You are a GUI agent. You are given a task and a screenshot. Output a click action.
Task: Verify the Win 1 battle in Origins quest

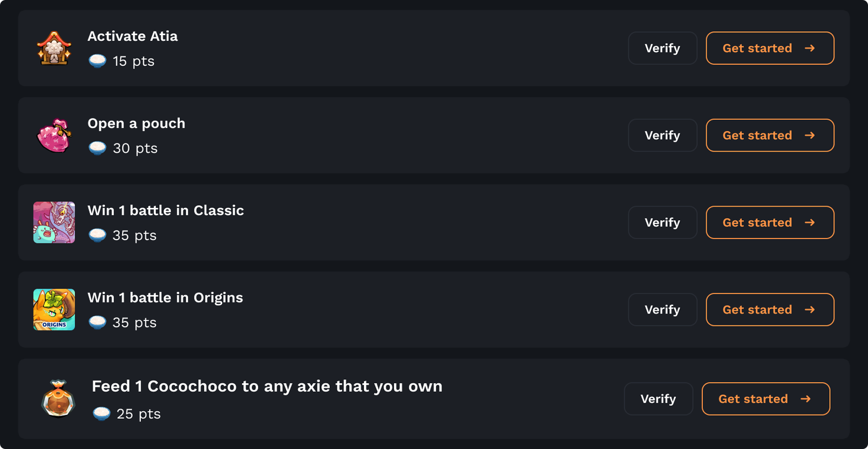[x=662, y=310]
